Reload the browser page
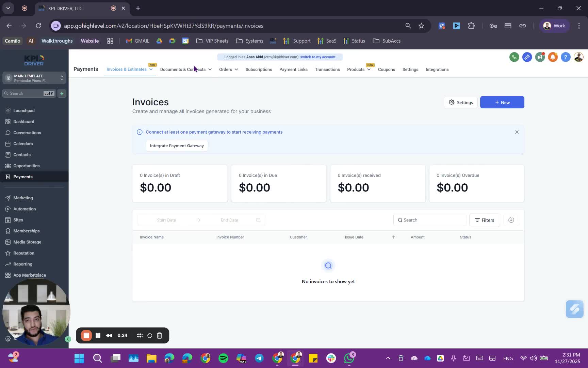This screenshot has height=368, width=588. (x=38, y=26)
